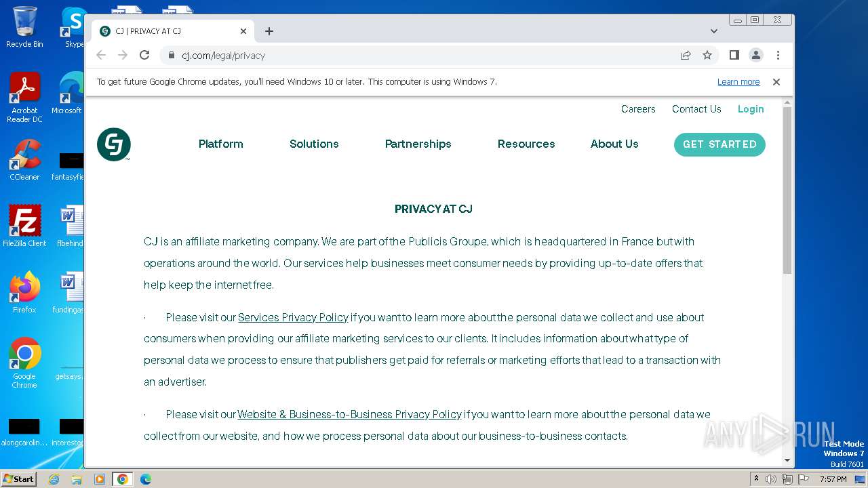
Task: Click the site lock icon in address bar
Action: (x=172, y=55)
